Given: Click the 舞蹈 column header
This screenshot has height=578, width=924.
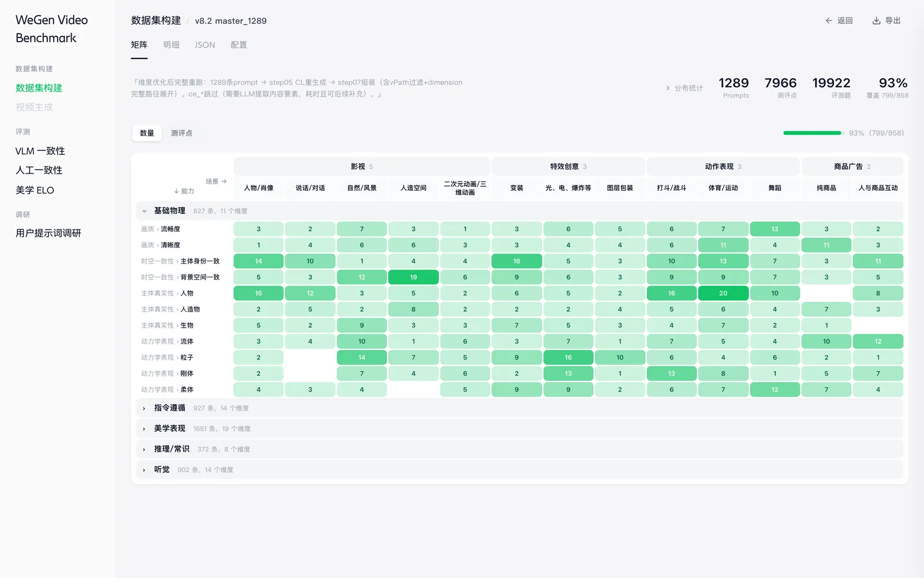Looking at the screenshot, I should (775, 188).
